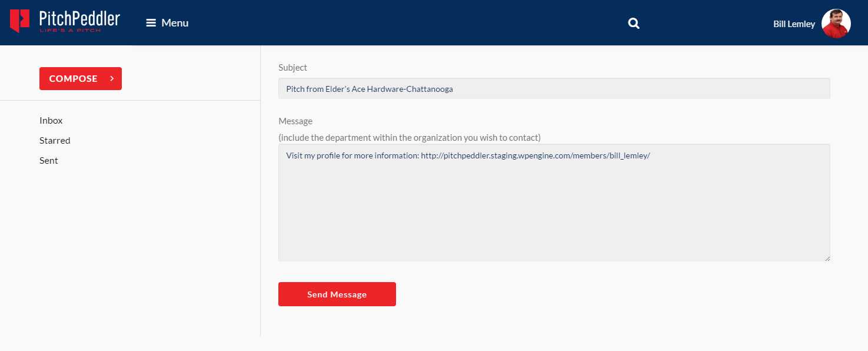Click the Send Message button
Viewport: 868px width, 351px height.
point(337,294)
